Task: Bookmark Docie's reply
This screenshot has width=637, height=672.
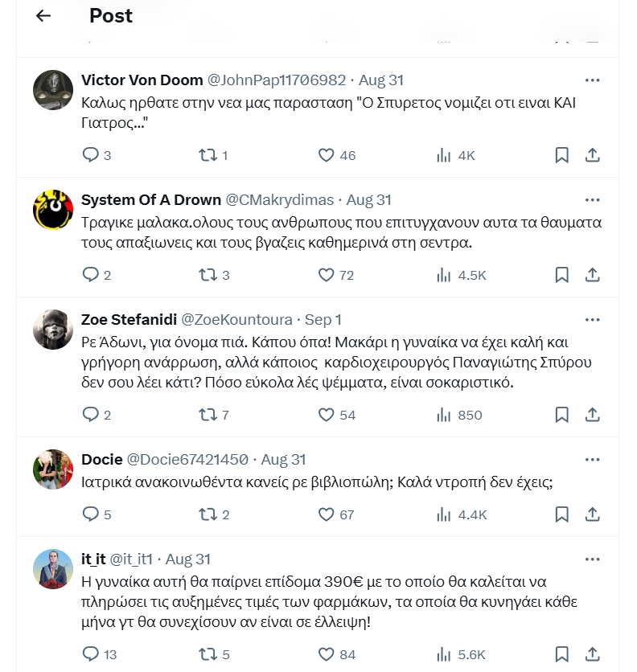Action: 562,514
